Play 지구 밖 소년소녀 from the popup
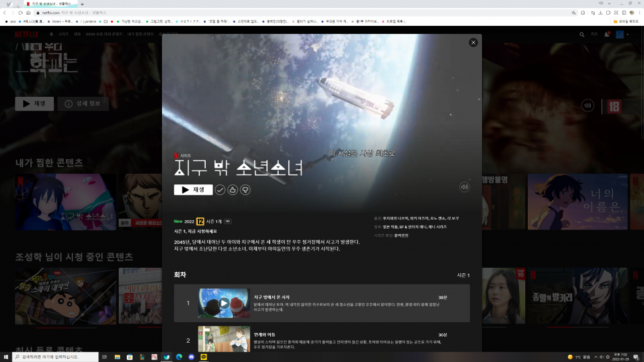Viewport: 644px width, 362px height. tap(193, 190)
